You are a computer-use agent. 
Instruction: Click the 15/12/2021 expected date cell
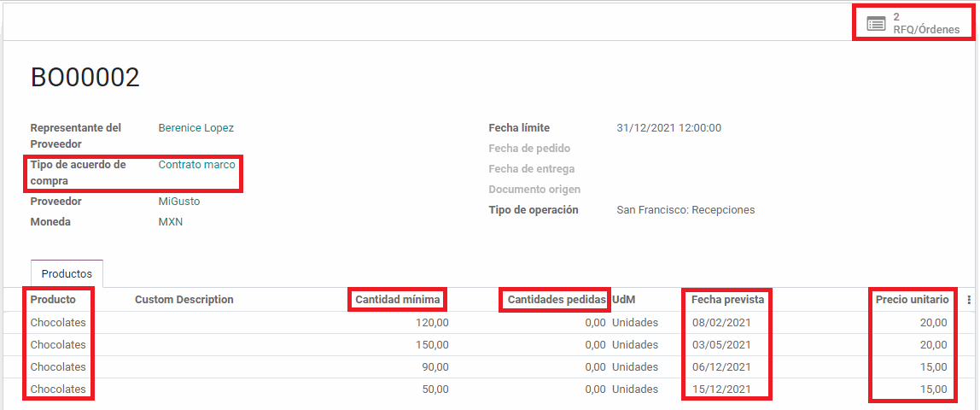tap(721, 389)
